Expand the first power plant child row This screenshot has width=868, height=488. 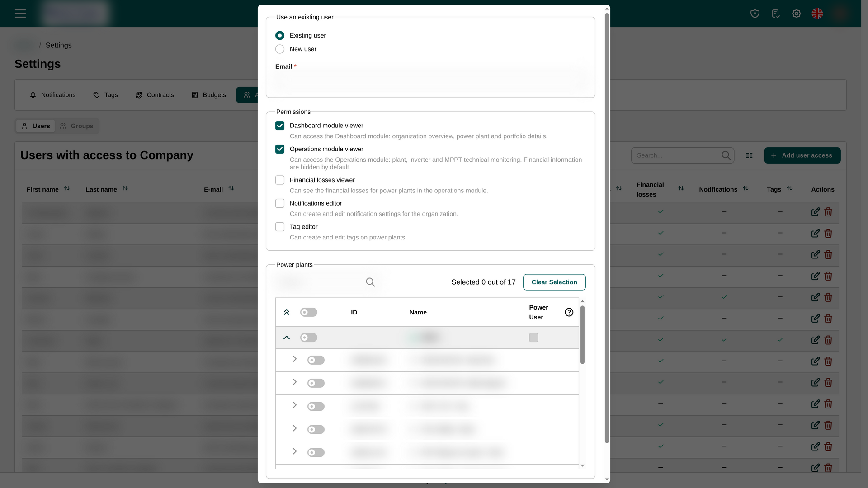pyautogui.click(x=294, y=359)
